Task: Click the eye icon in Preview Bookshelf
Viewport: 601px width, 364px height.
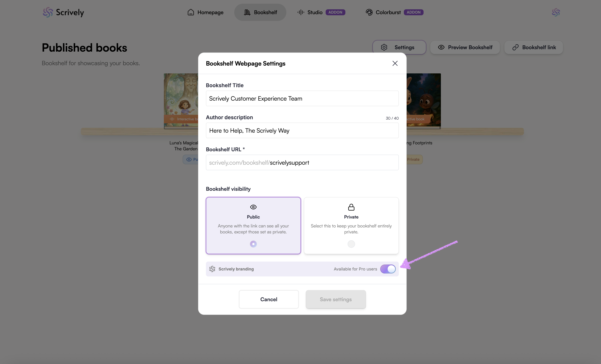Action: pos(441,47)
